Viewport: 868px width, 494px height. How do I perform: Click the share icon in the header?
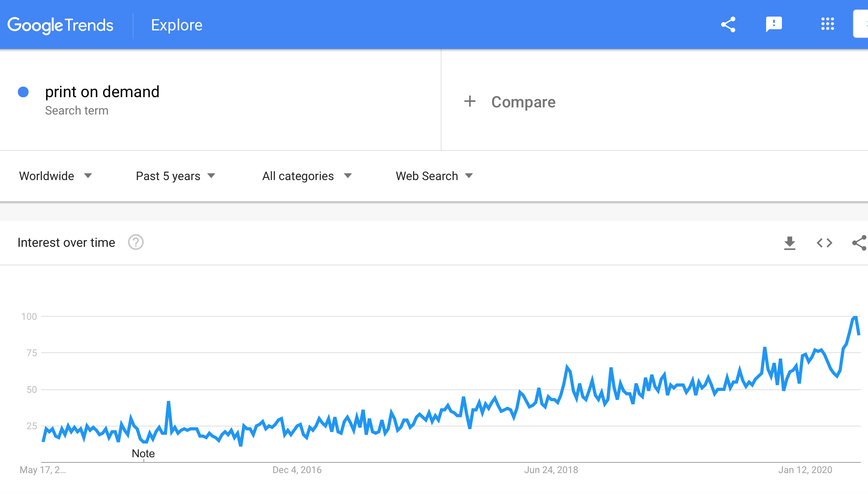[x=728, y=24]
